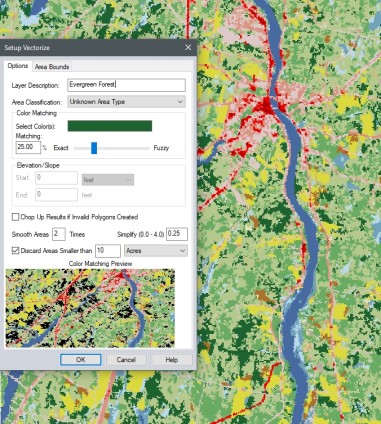Image resolution: width=381 pixels, height=424 pixels.
Task: Click the Simplify value field
Action: pos(177,234)
